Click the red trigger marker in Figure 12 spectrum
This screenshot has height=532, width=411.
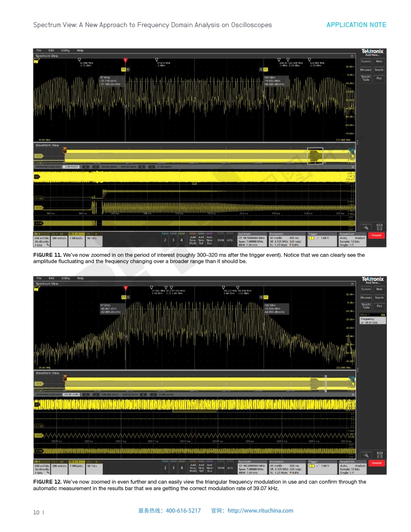tap(125, 288)
